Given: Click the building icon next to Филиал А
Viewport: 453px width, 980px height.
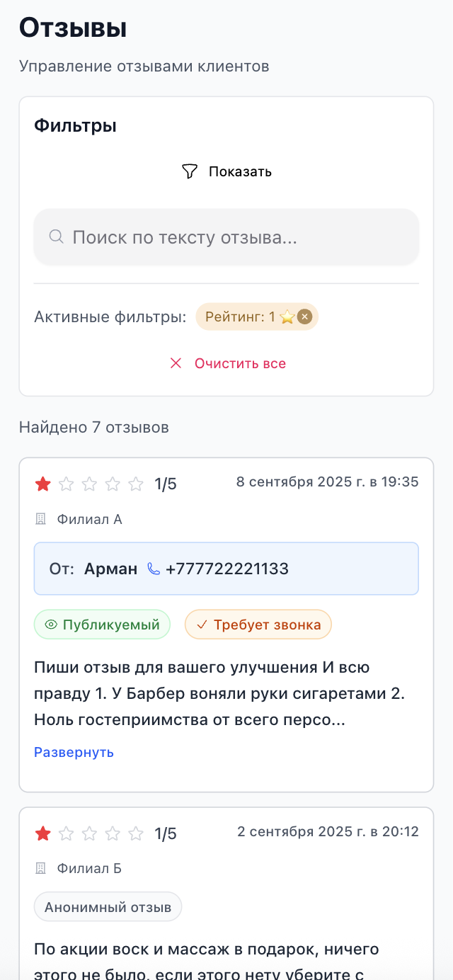Looking at the screenshot, I should (40, 519).
